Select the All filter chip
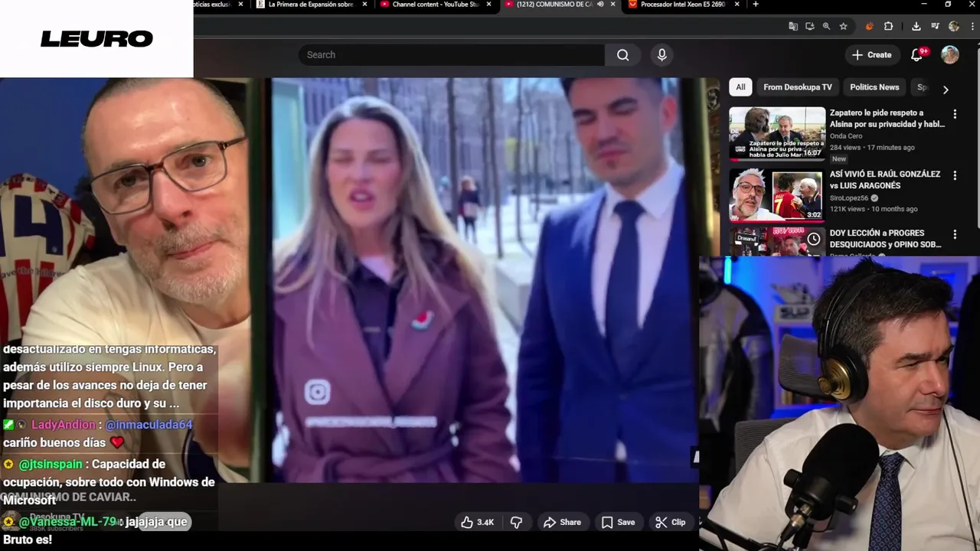Image resolution: width=980 pixels, height=551 pixels. (x=740, y=87)
